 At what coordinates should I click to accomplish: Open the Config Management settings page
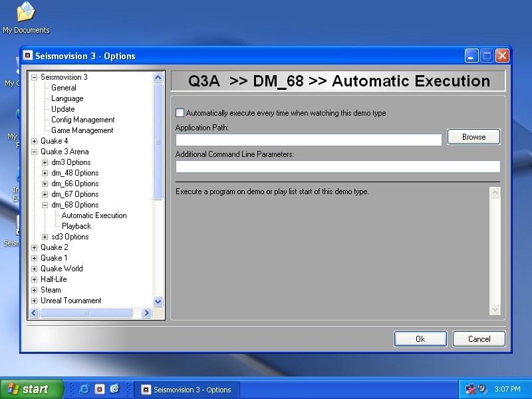83,120
